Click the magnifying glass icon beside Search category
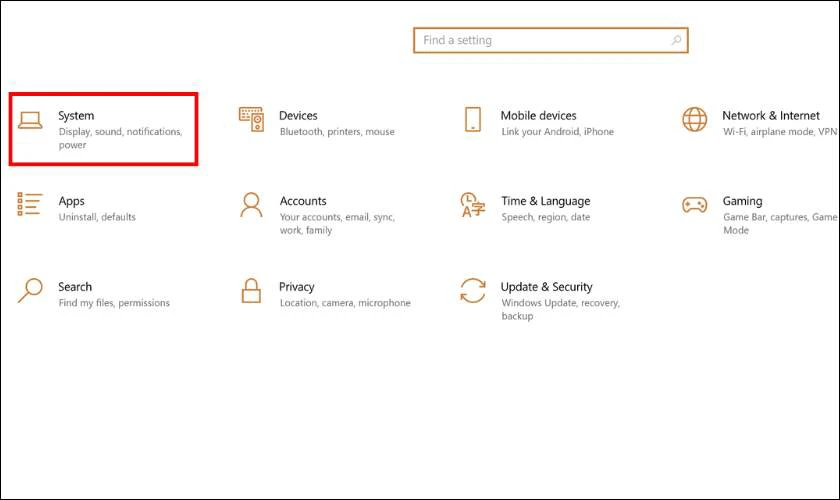840x500 pixels. click(x=30, y=291)
